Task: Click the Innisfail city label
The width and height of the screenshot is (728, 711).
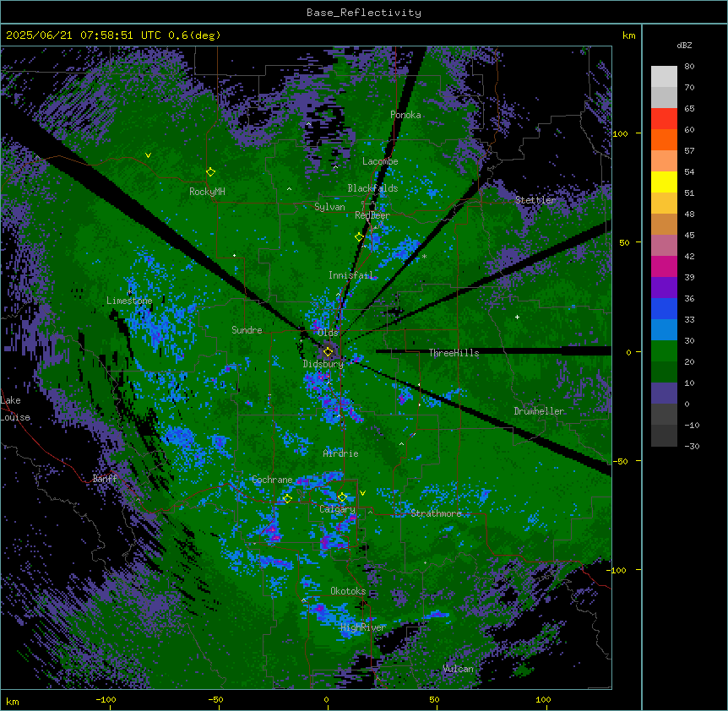Action: (x=350, y=275)
